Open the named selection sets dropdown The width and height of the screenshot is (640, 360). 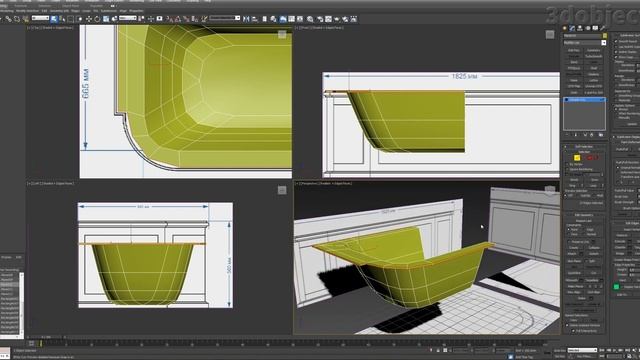[x=224, y=18]
